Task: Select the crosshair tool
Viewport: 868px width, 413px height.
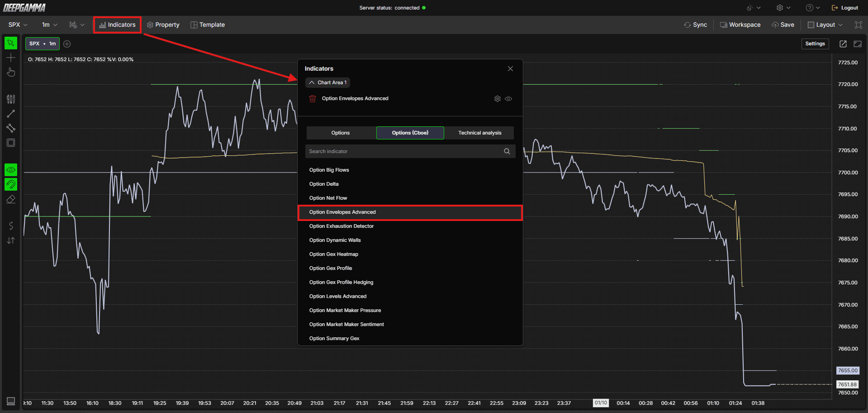Action: pyautogui.click(x=11, y=58)
